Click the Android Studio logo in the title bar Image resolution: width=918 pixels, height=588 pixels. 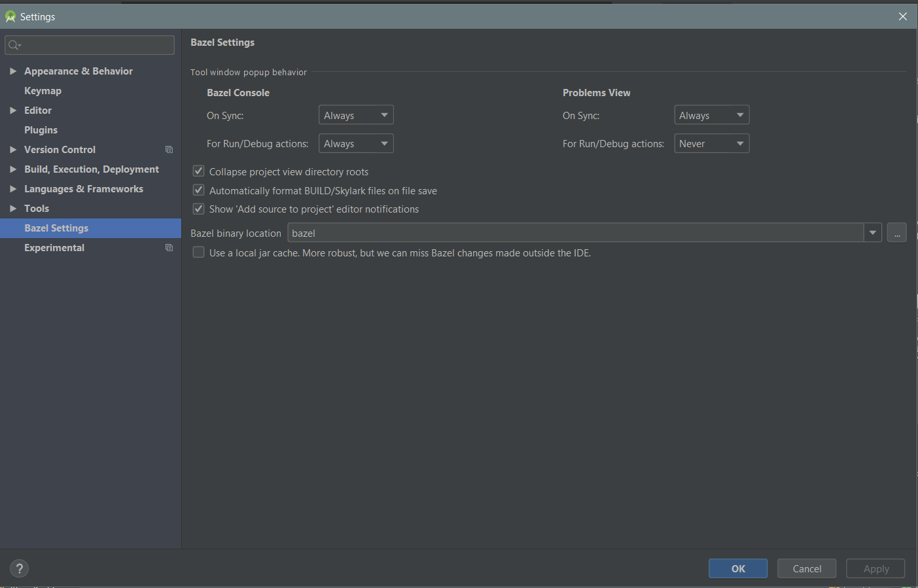click(x=10, y=16)
